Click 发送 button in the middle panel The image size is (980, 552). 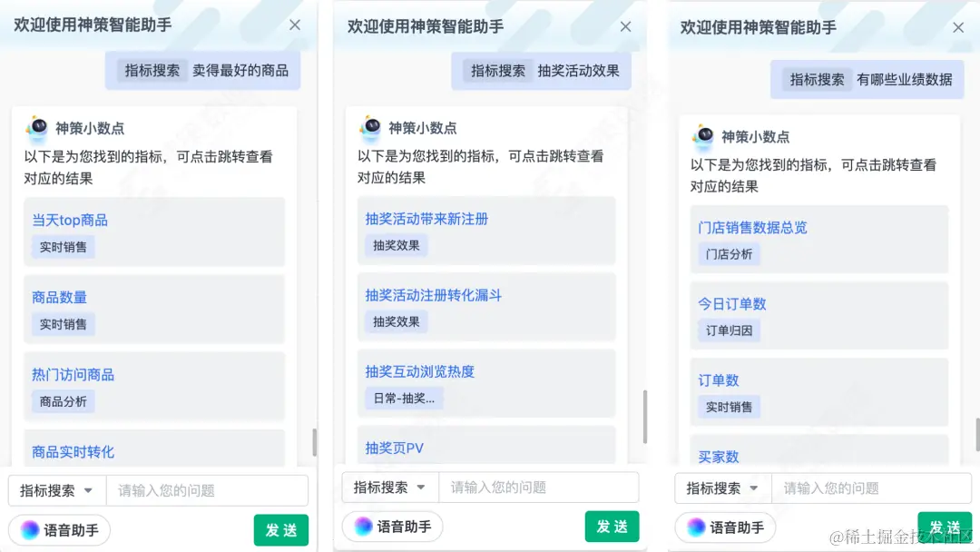click(x=612, y=527)
